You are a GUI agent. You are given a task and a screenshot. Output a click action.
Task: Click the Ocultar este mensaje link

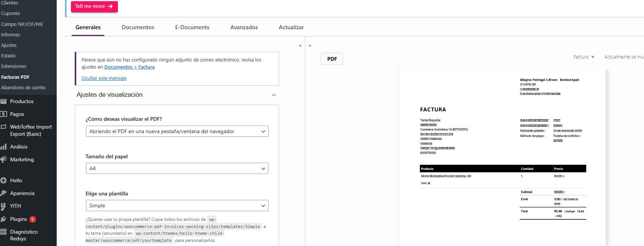pos(104,78)
